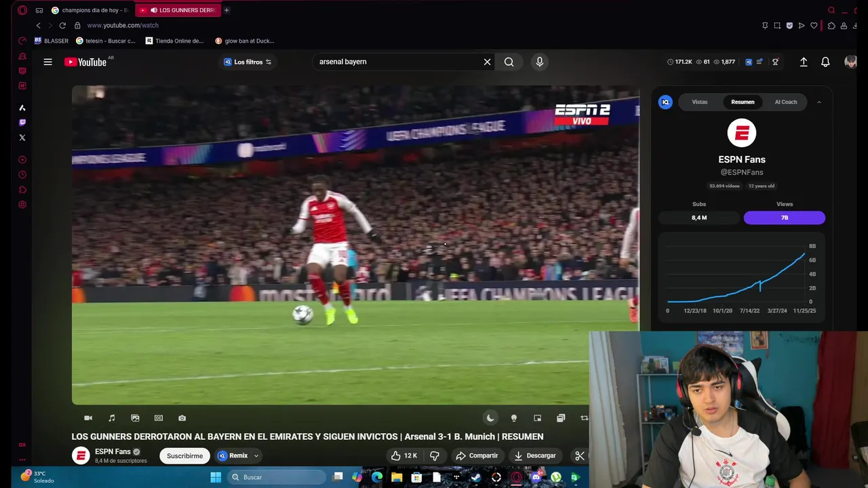868x488 pixels.
Task: Open a new browser tab with plus
Action: click(226, 10)
